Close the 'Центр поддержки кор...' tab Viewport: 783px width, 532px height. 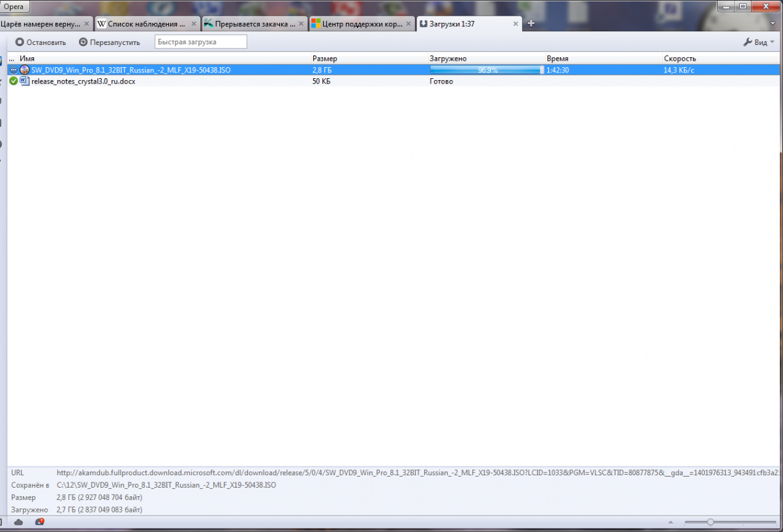tap(409, 24)
